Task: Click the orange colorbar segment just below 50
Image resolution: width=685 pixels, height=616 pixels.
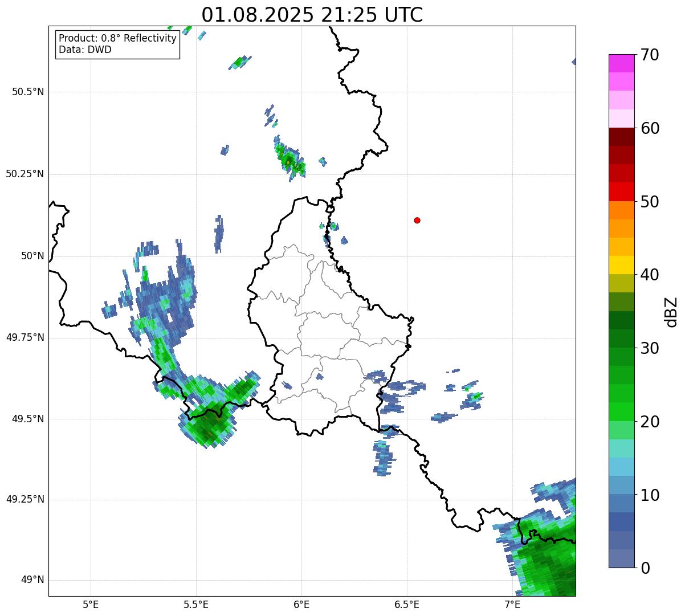Action: tap(621, 210)
